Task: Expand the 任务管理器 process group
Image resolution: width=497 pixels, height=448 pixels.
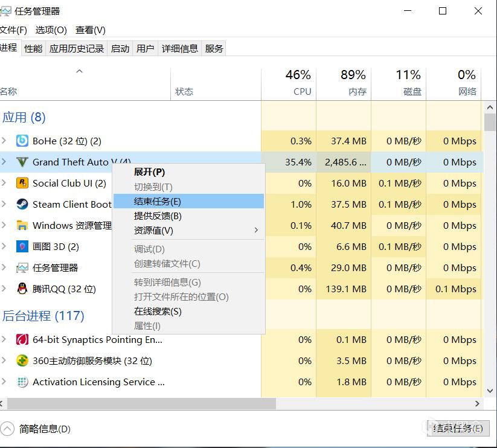Action: pos(4,267)
